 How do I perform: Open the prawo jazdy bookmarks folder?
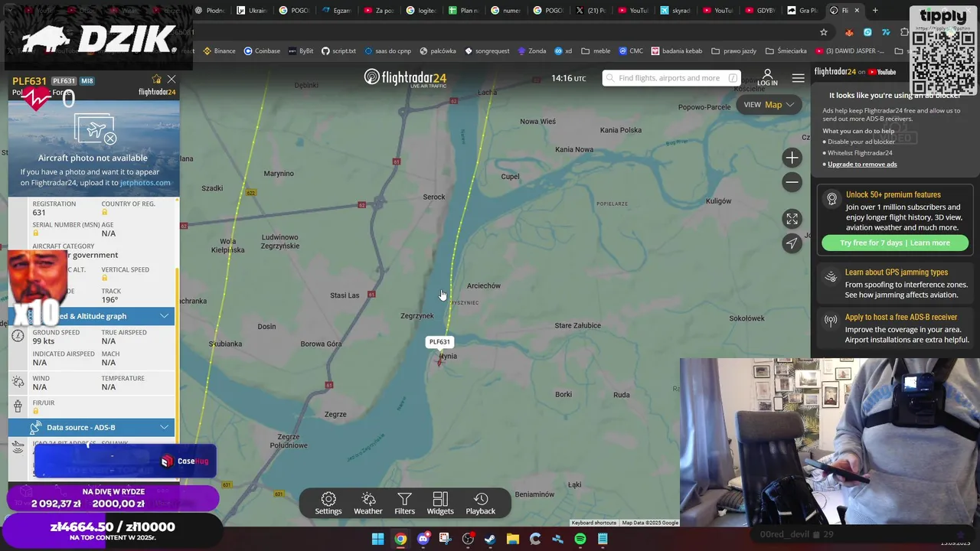point(733,51)
